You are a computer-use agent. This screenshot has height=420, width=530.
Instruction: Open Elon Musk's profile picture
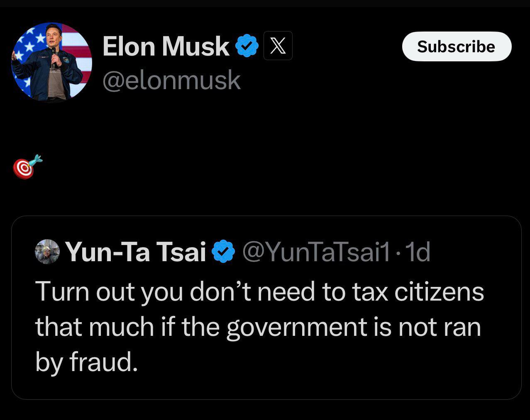[51, 61]
